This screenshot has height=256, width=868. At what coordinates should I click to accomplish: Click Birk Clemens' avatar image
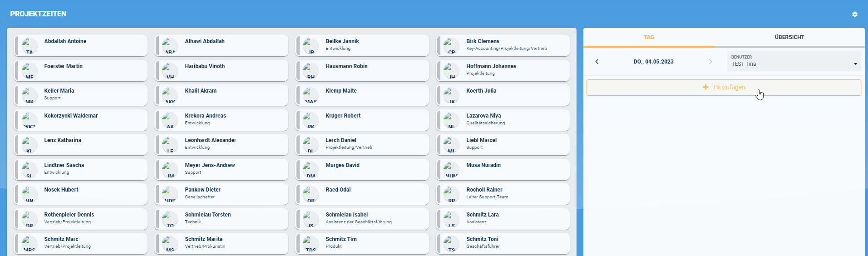(451, 46)
